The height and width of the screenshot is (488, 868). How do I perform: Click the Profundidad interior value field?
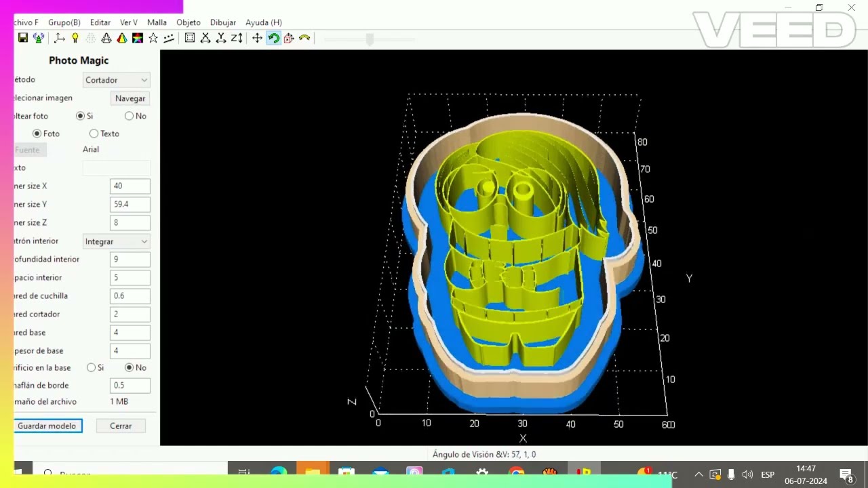[130, 259]
